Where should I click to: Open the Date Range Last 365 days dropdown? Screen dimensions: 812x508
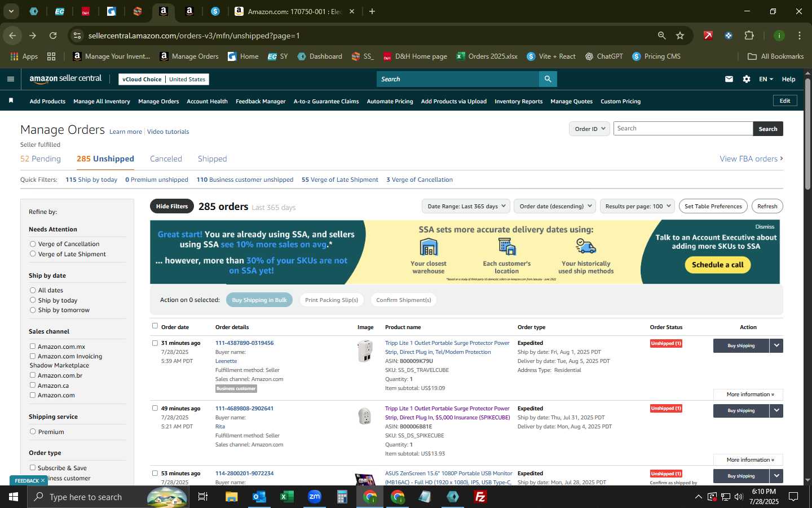pyautogui.click(x=466, y=206)
